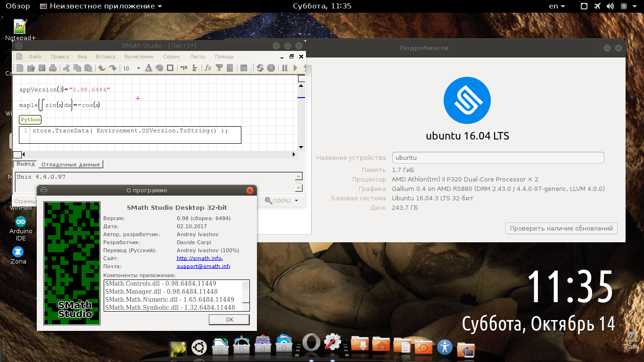Image resolution: width=644 pixels, height=362 pixels.
Task: Open the font size 10 dropdown
Action: 138,68
